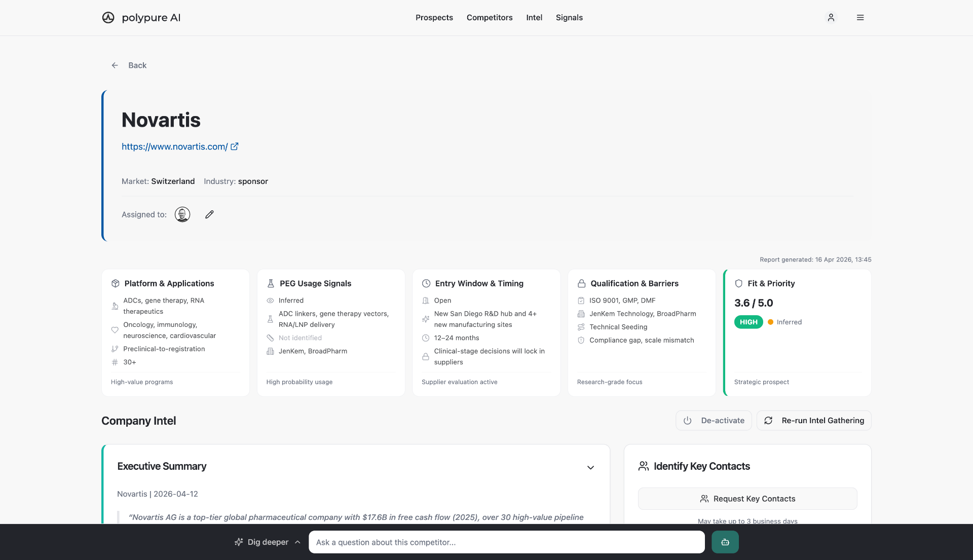The height and width of the screenshot is (560, 973).
Task: Go Back to the previous page
Action: pos(129,65)
